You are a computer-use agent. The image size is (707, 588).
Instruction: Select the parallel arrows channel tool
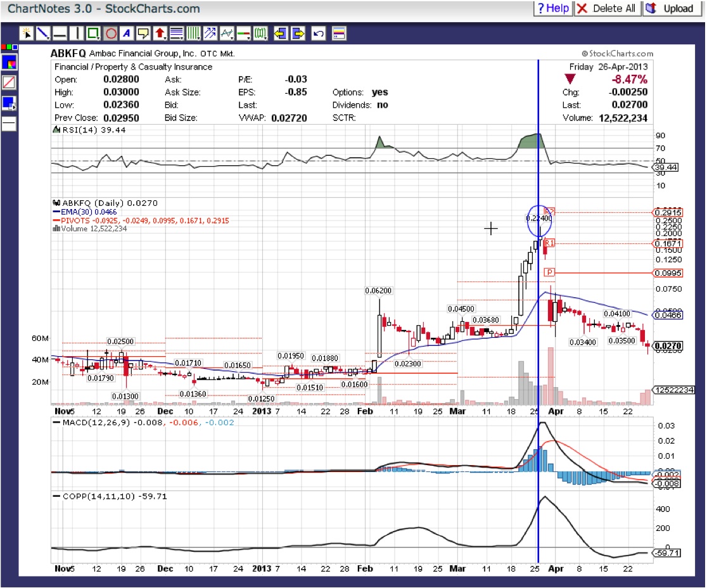coord(210,34)
